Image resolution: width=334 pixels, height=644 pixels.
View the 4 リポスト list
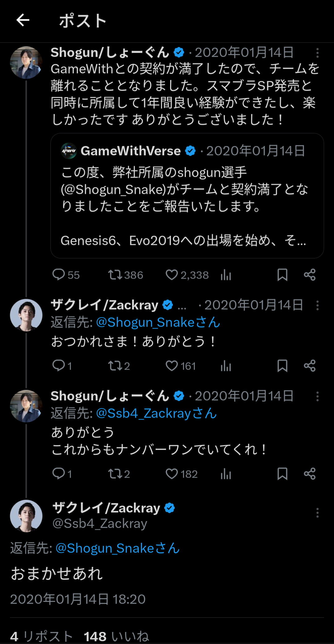(x=41, y=637)
